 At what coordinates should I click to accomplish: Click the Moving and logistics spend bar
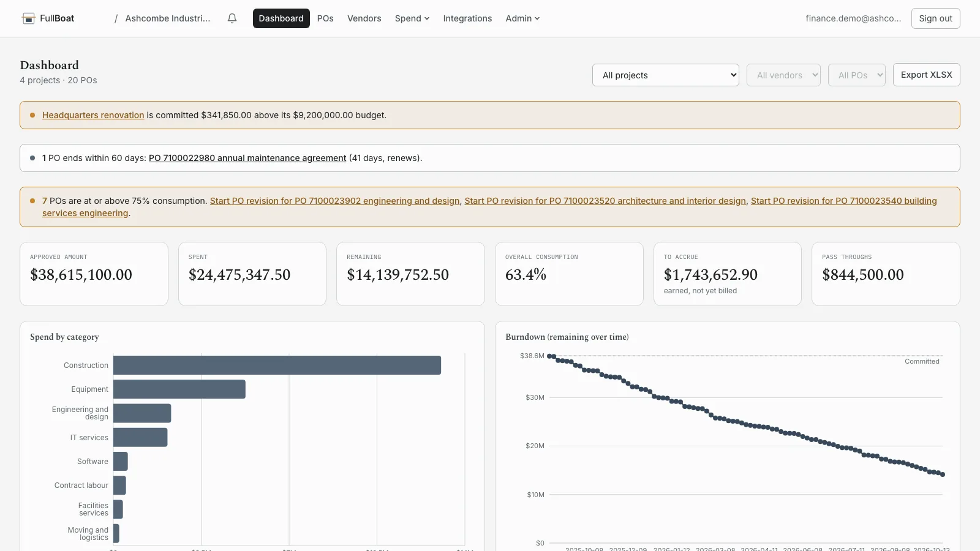116,533
